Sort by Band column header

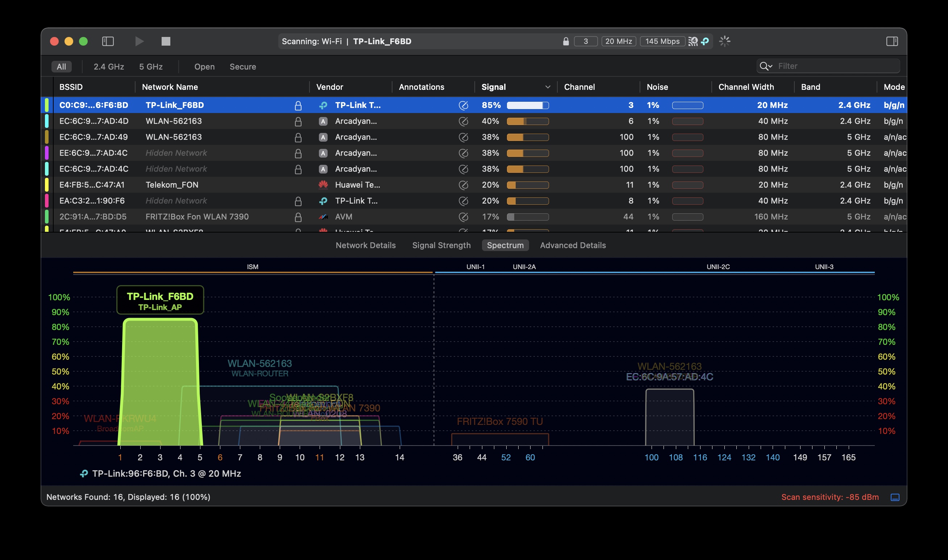pos(810,87)
